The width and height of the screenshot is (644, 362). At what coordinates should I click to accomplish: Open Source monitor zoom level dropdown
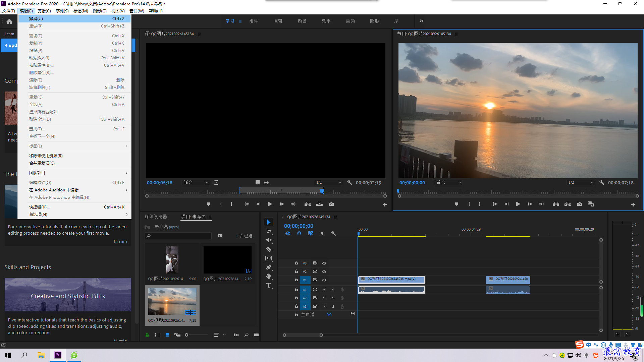click(x=196, y=183)
